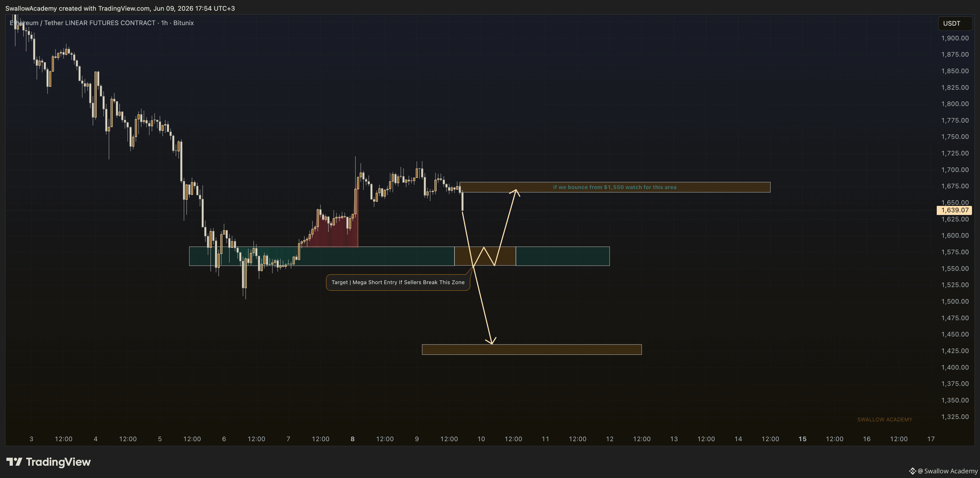Click the 1,500.00 price axis label
The width and height of the screenshot is (980, 478).
point(955,301)
